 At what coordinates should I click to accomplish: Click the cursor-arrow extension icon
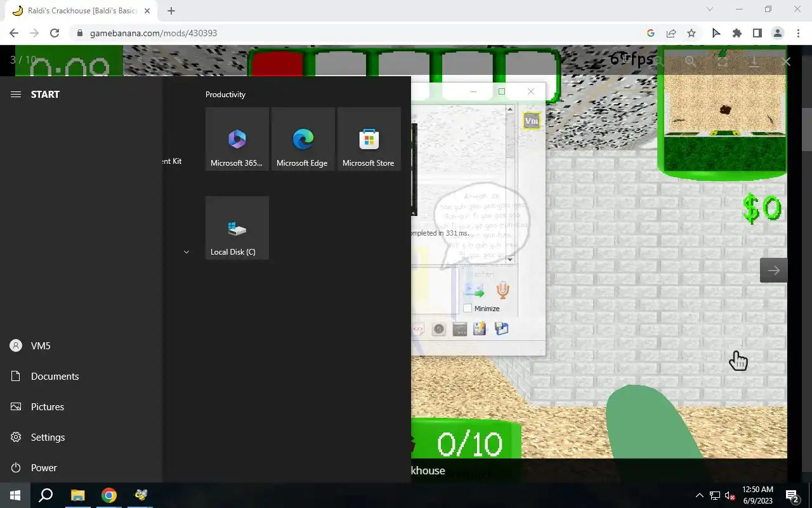716,33
